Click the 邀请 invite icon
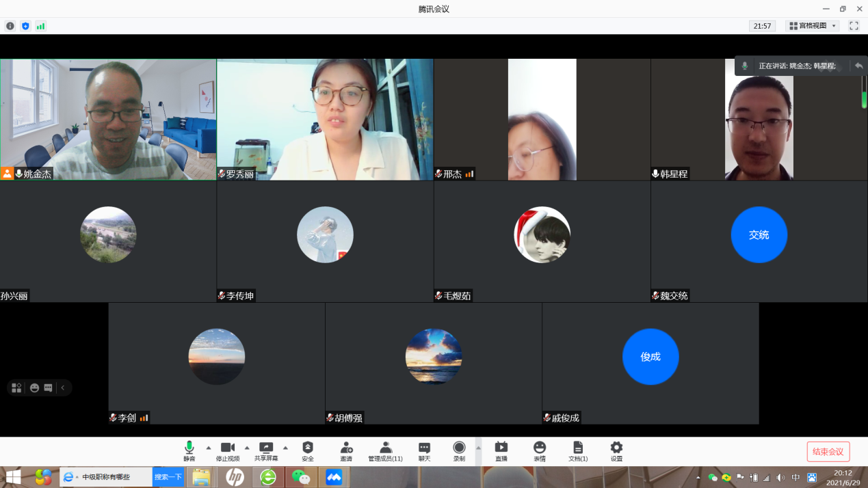This screenshot has height=488, width=868. [346, 451]
